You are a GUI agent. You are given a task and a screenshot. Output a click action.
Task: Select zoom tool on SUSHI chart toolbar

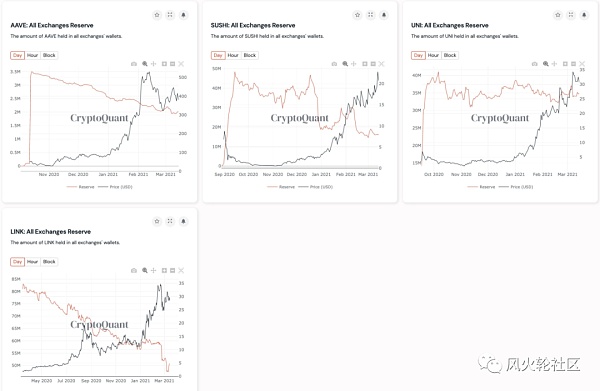click(345, 64)
